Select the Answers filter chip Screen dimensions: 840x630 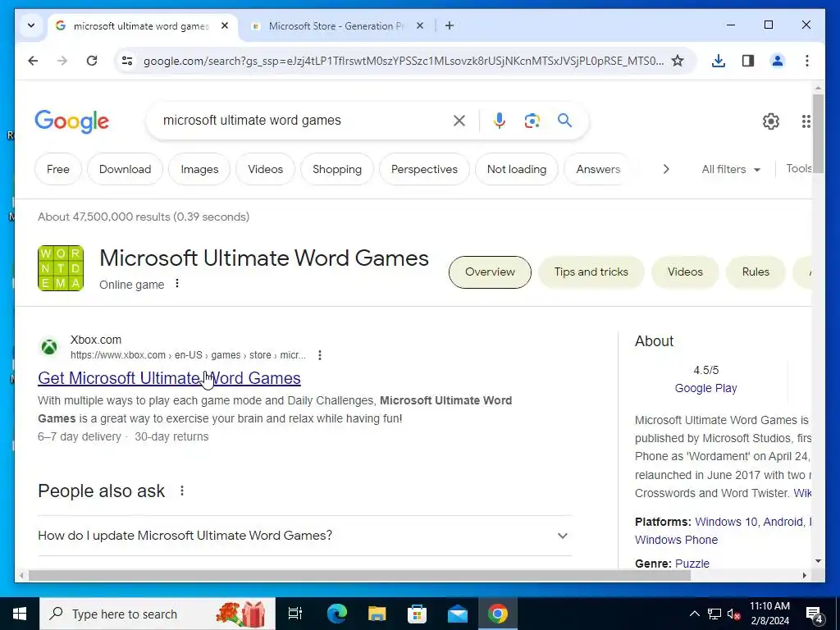[x=598, y=169]
